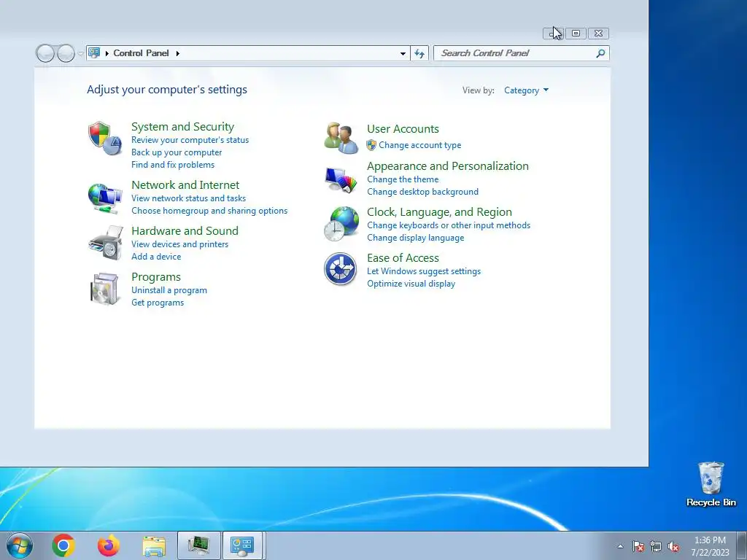747x560 pixels.
Task: Click Add a device link
Action: pyautogui.click(x=156, y=257)
